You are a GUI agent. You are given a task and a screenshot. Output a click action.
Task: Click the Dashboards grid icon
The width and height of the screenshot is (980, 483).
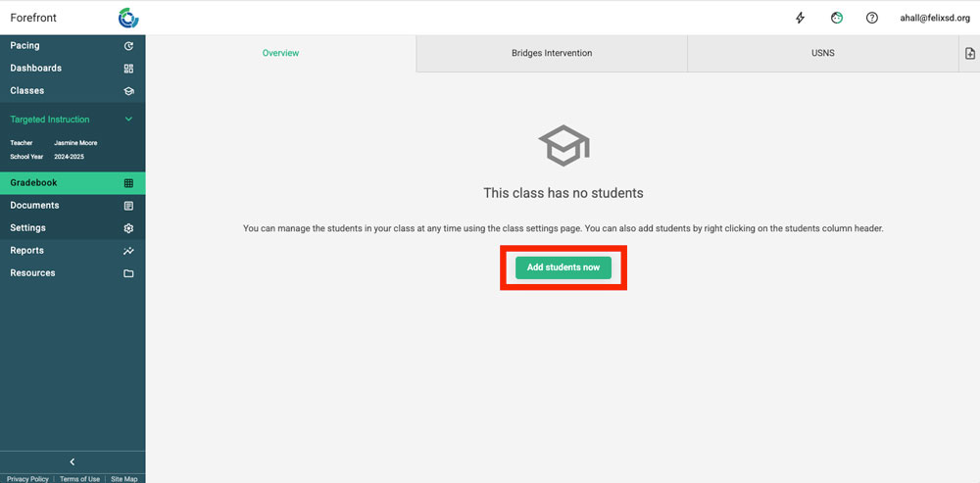click(128, 69)
